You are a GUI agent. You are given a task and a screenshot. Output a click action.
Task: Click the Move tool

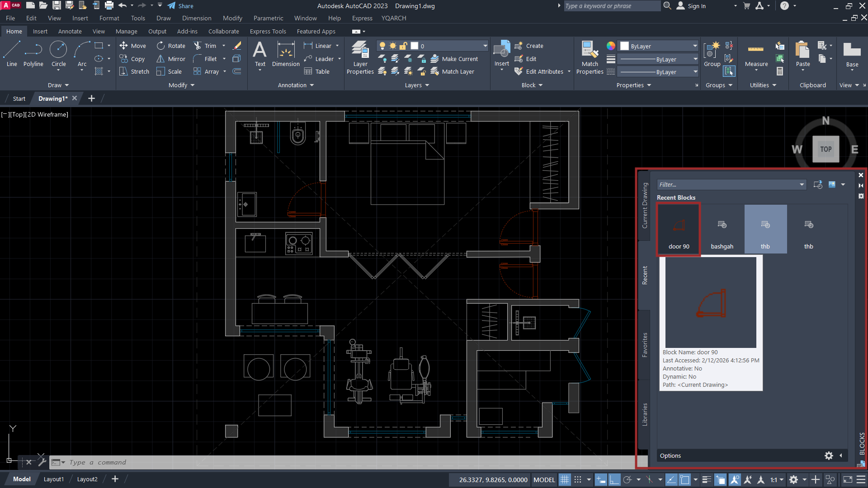132,46
